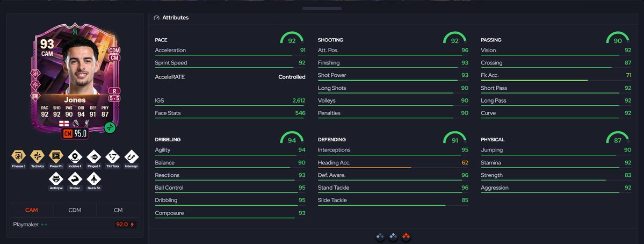Click the CM alternate position badge on card
Viewport: 644px width, 244px height.
[x=114, y=58]
